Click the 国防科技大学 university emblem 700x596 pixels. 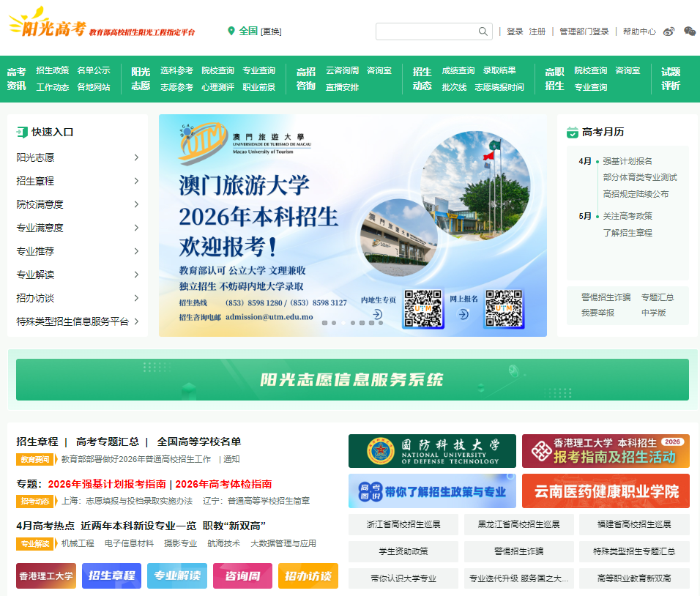(x=379, y=452)
